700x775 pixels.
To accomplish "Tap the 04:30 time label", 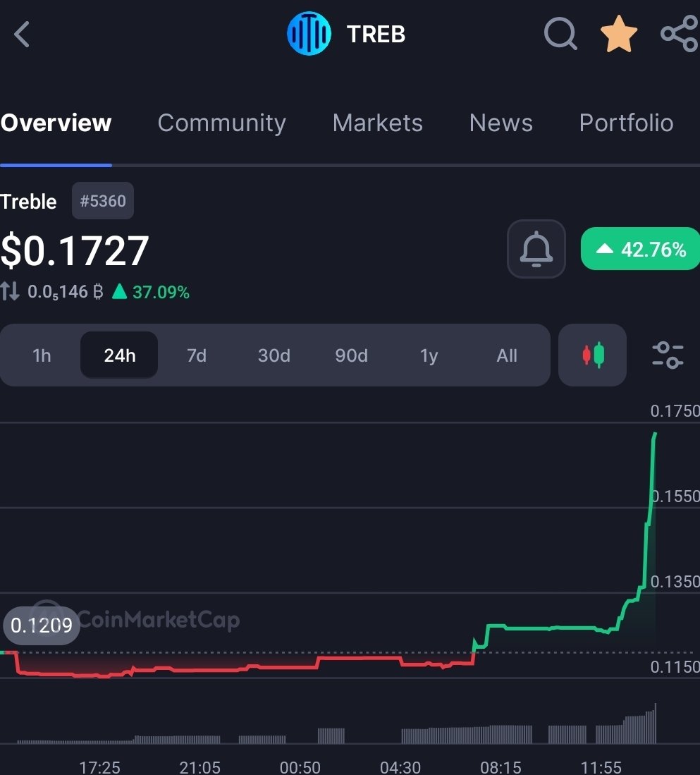I will pyautogui.click(x=400, y=767).
